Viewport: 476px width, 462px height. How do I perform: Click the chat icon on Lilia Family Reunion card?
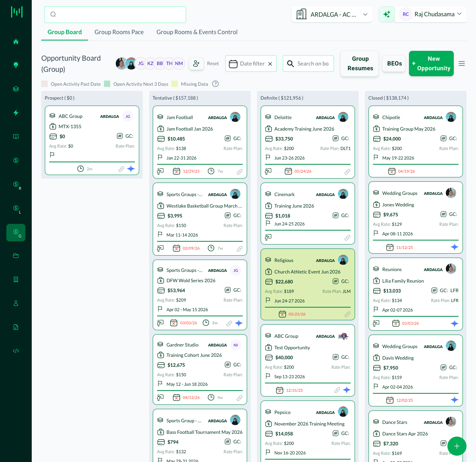376,323
